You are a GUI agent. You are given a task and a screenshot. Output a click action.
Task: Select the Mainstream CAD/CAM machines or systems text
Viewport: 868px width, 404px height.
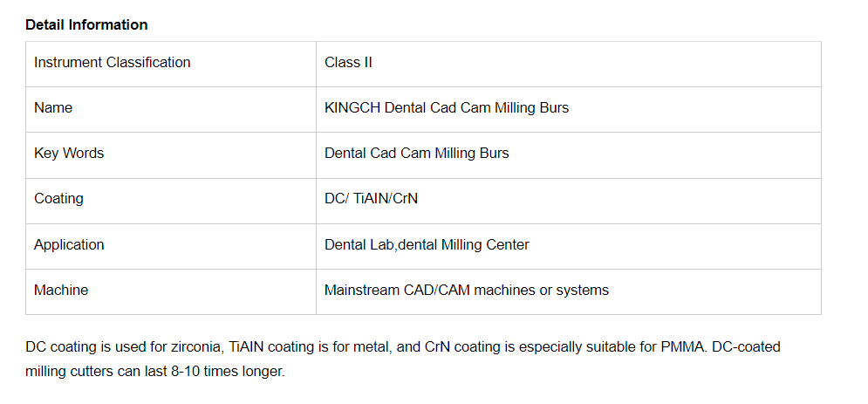pos(466,291)
